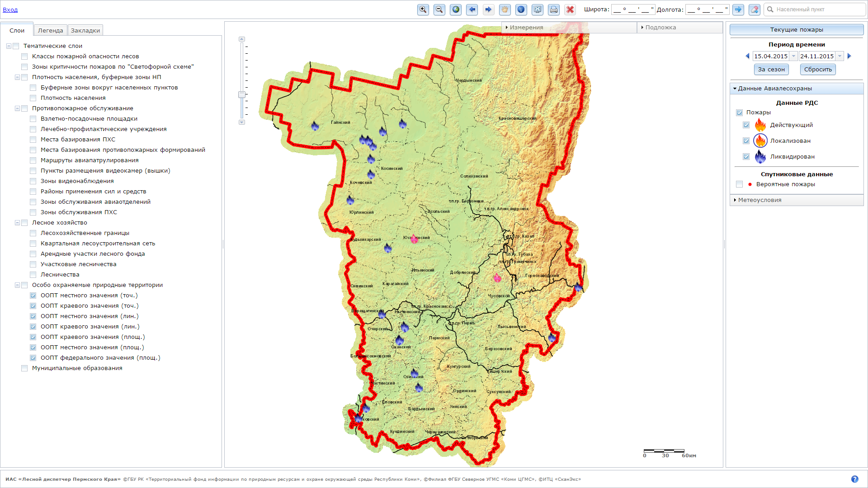This screenshot has width=868, height=488.
Task: Collapse the Тематические слои tree node
Action: (9, 46)
